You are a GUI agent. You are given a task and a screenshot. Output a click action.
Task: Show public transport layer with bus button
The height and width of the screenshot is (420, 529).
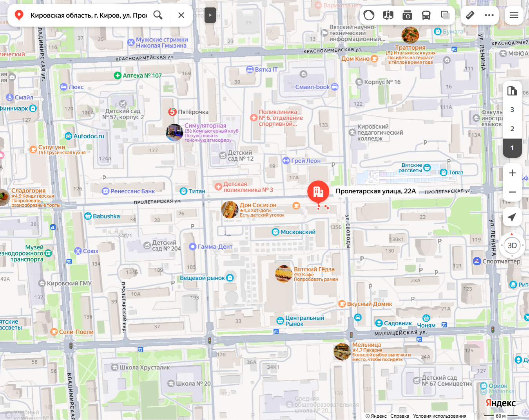coord(426,15)
